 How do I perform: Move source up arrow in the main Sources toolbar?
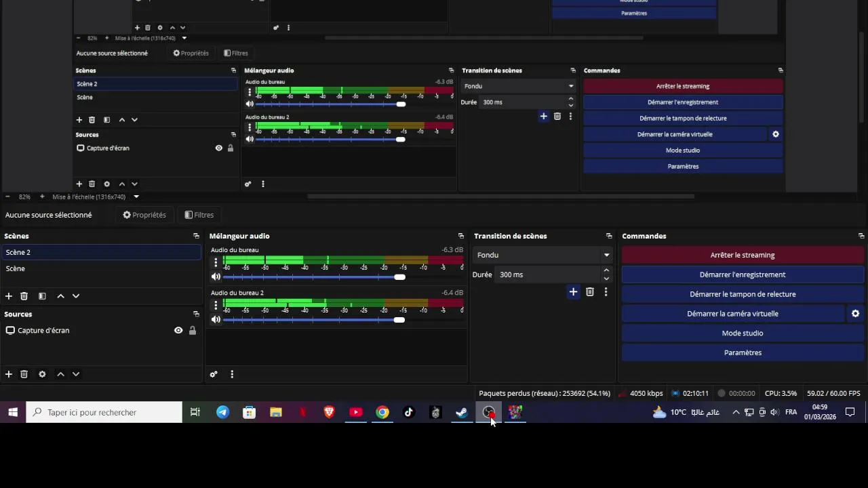point(60,374)
